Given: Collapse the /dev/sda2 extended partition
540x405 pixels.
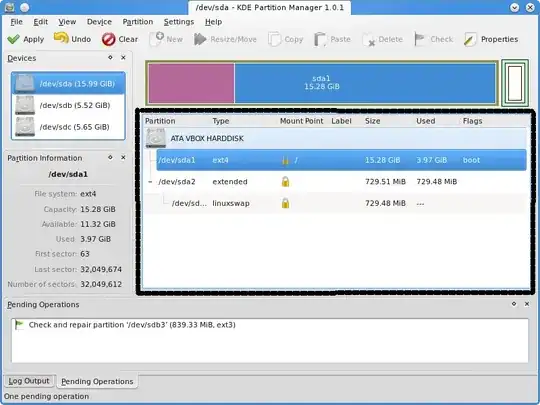Looking at the screenshot, I should [150, 181].
